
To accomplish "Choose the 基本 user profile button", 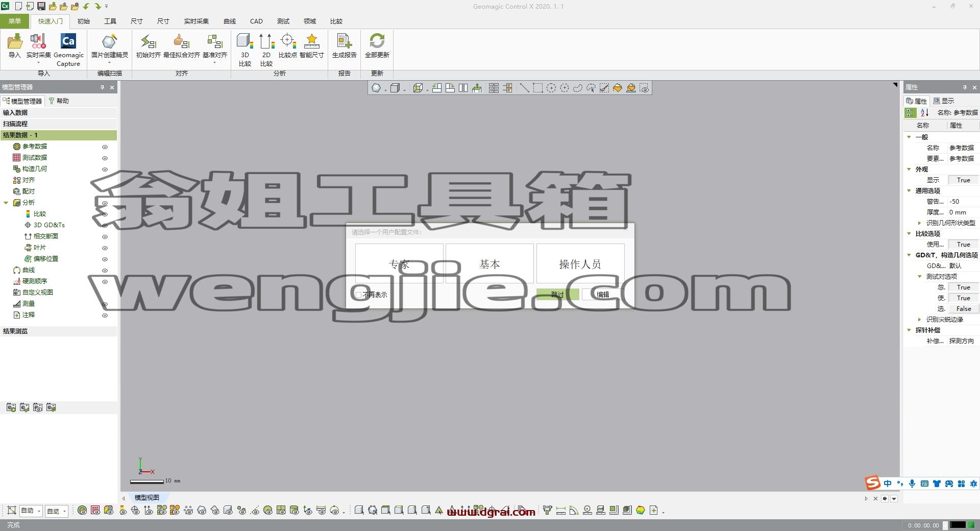I will tap(489, 263).
